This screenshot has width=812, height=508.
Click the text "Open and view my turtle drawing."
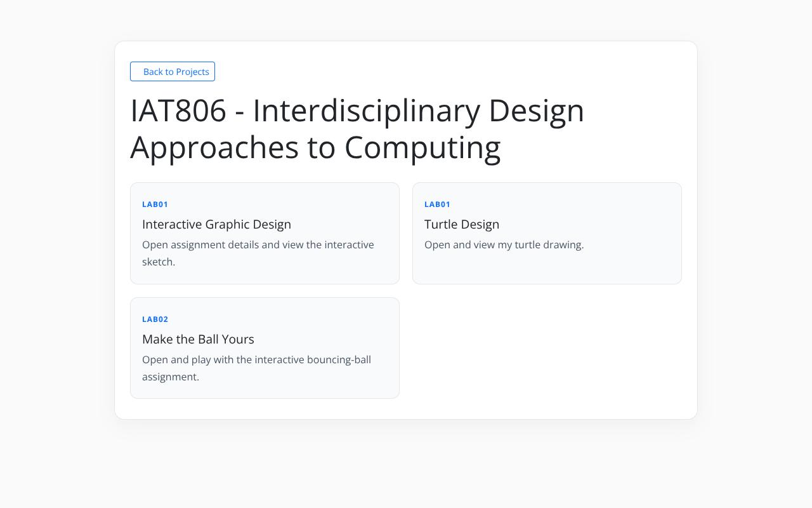pyautogui.click(x=504, y=244)
